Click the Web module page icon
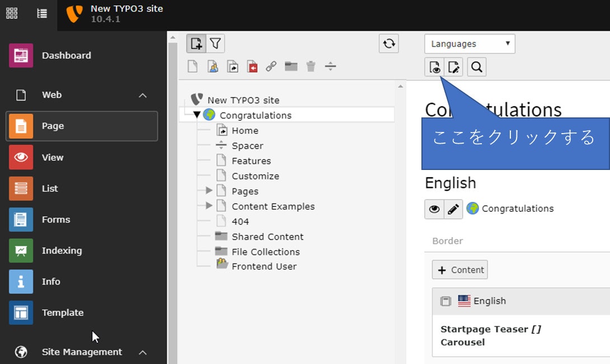Image resolution: width=610 pixels, height=364 pixels. [x=21, y=95]
